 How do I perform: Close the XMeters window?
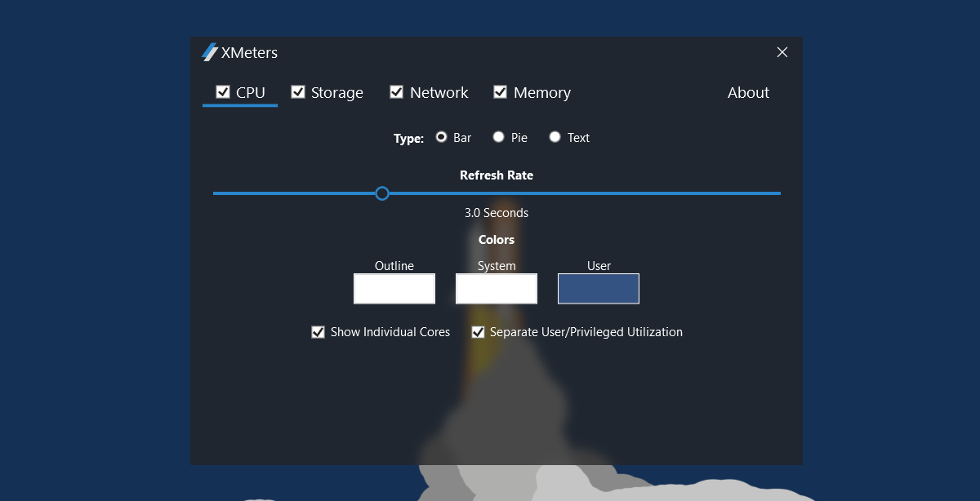tap(782, 52)
